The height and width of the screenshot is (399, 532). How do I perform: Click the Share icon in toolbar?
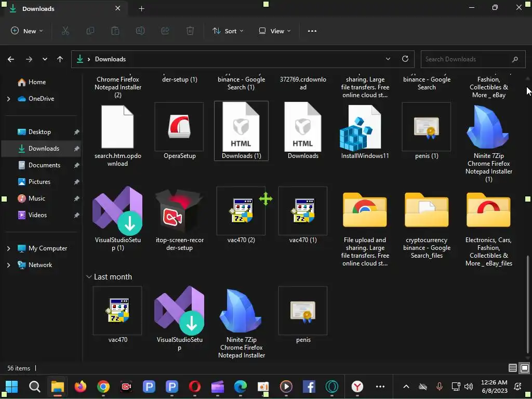tap(165, 31)
